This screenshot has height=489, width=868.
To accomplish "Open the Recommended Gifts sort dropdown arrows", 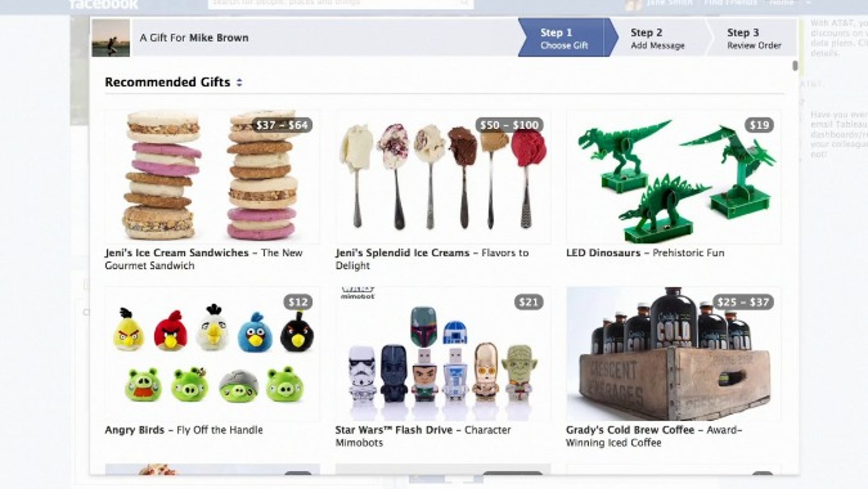I will 239,83.
